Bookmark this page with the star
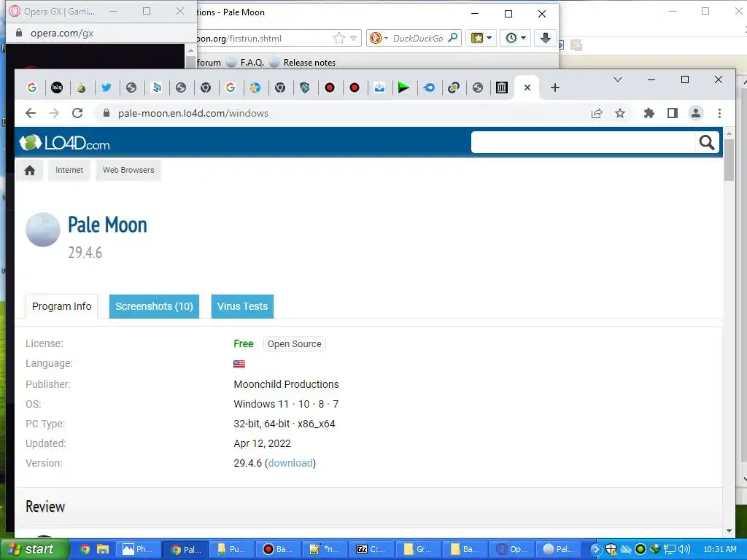 [620, 113]
